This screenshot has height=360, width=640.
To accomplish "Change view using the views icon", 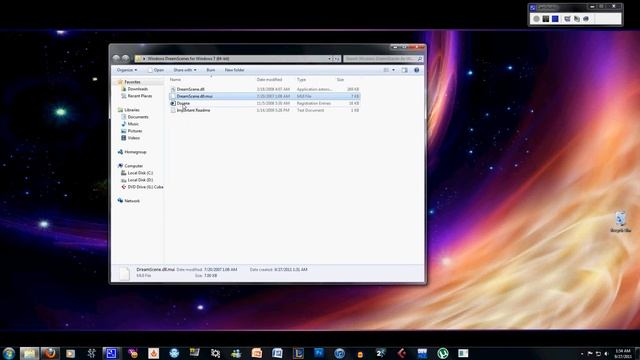I will [386, 70].
